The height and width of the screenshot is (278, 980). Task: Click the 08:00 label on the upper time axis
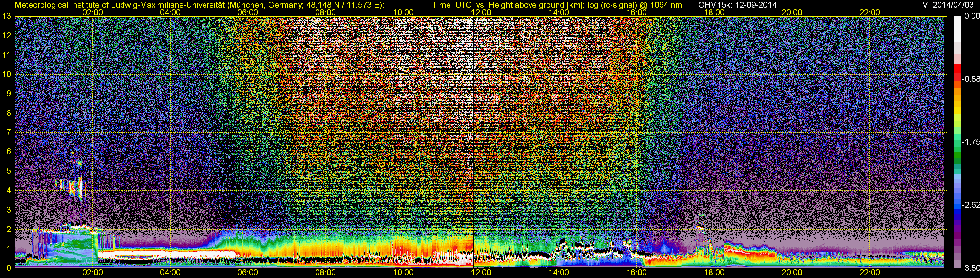[326, 12]
